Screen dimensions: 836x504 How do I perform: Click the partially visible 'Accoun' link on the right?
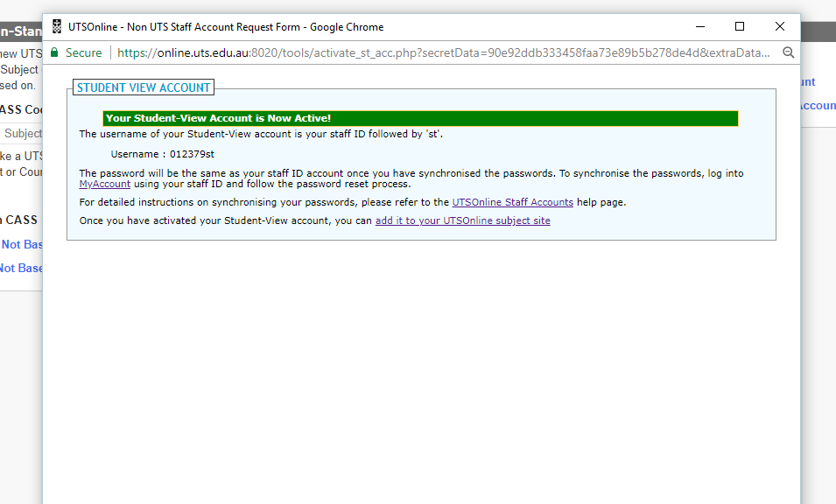click(x=818, y=105)
